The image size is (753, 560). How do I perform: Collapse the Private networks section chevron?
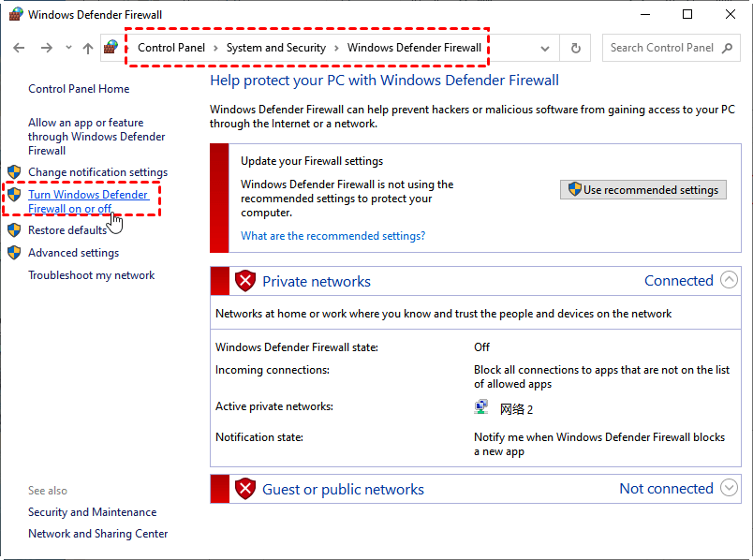click(x=729, y=279)
